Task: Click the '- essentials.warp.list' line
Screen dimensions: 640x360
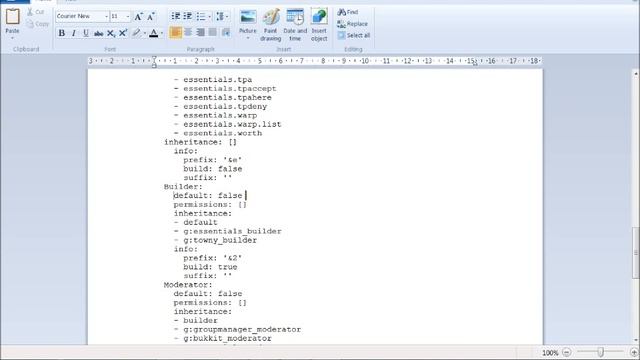Action: pos(228,124)
